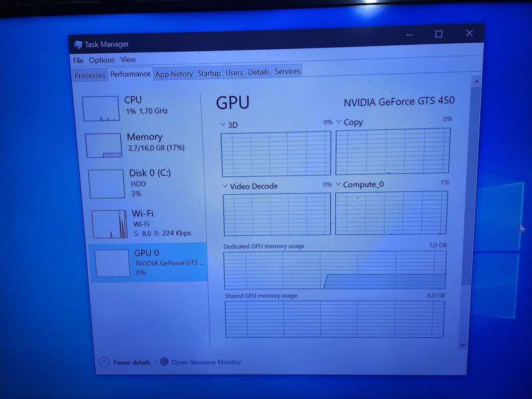
Task: Click the Fewer details collapse arrow icon
Action: pyautogui.click(x=104, y=362)
